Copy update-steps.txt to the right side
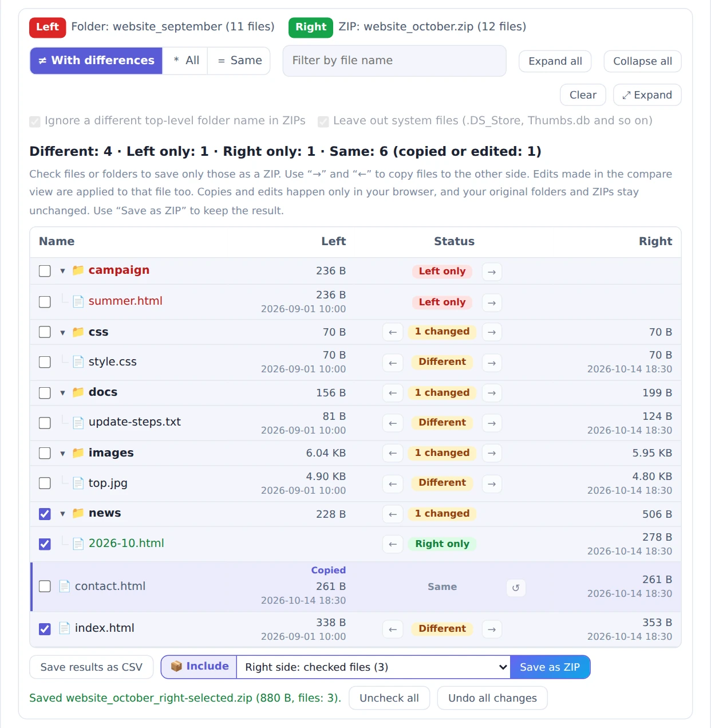This screenshot has height=728, width=711. coord(492,423)
